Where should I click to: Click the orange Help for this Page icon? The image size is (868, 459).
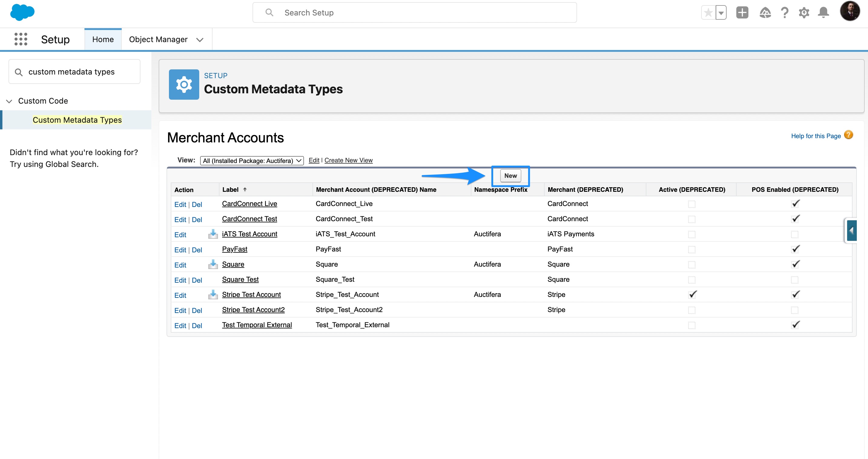click(x=848, y=135)
